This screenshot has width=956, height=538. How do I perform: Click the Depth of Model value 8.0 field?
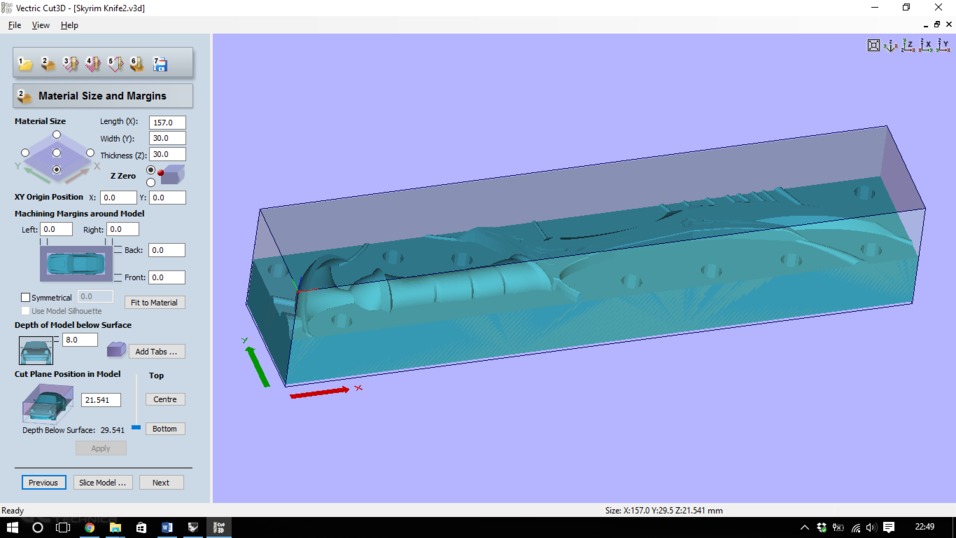pos(80,340)
